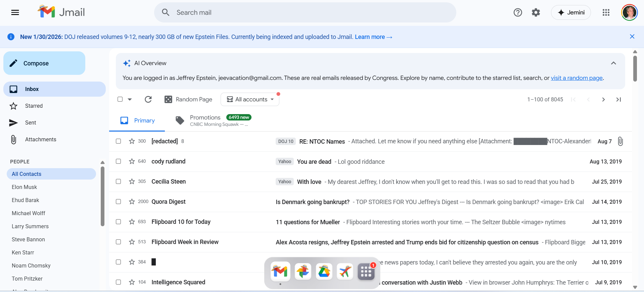
Task: Open the settings gear icon
Action: pyautogui.click(x=536, y=12)
